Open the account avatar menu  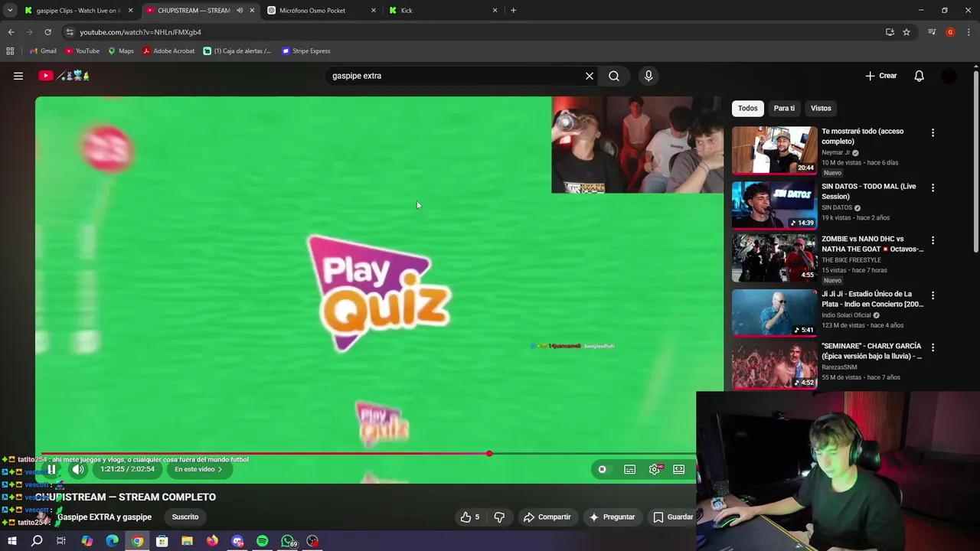click(949, 76)
